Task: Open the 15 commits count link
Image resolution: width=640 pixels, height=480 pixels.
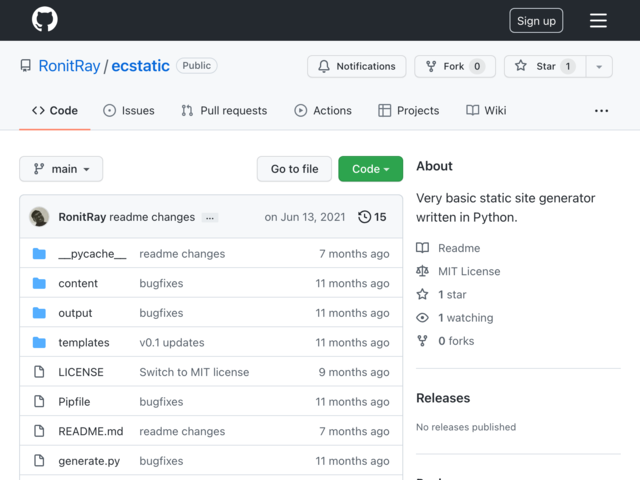Action: click(380, 217)
